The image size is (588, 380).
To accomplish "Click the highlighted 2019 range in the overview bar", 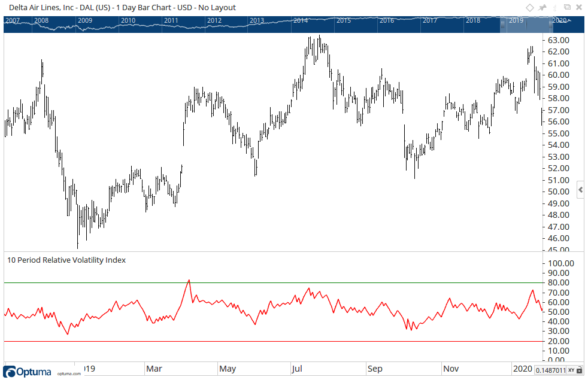I will tap(526, 25).
